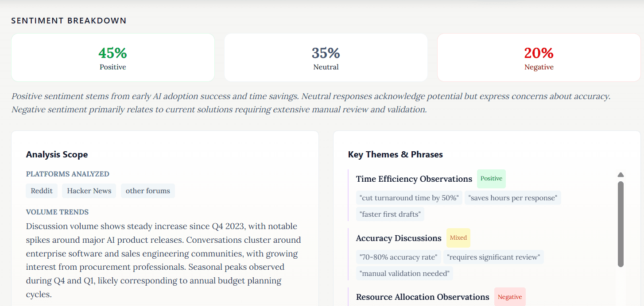Image resolution: width=644 pixels, height=306 pixels.
Task: Click the green Positive badge
Action: point(491,179)
